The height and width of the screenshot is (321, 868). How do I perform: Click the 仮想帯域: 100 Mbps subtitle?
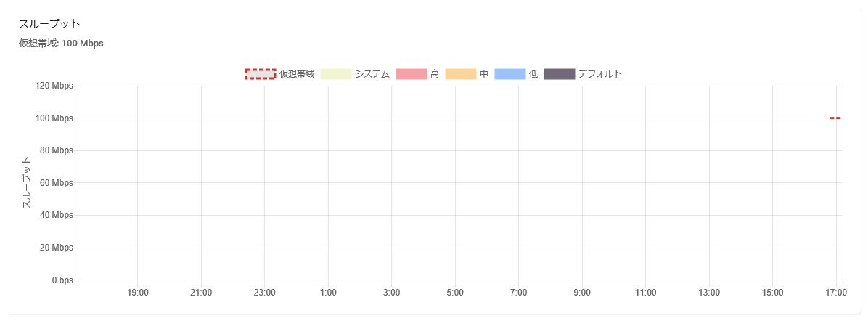pos(61,44)
